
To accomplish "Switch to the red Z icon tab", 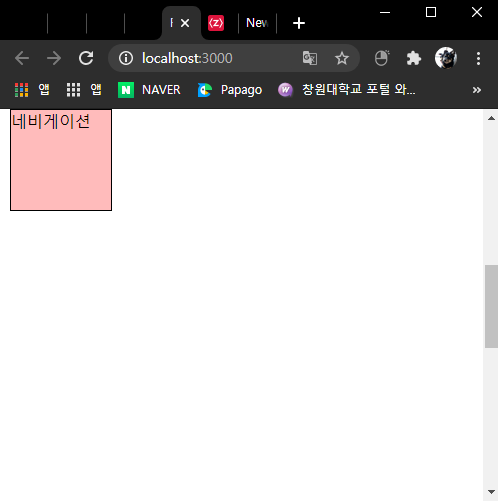I will pos(216,23).
